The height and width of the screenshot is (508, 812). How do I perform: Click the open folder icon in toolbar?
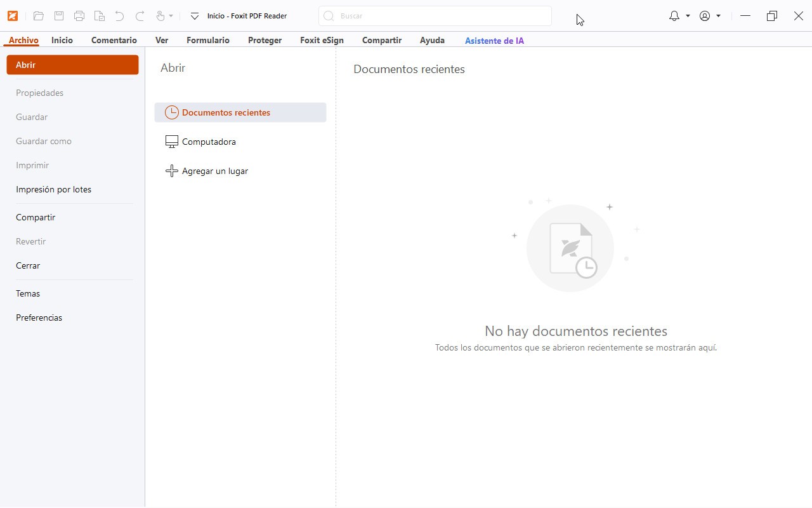[39, 16]
